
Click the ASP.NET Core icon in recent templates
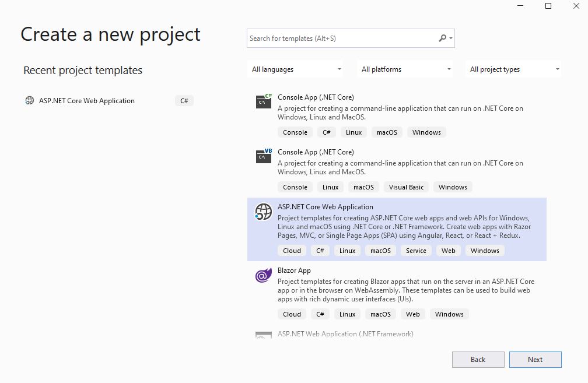(30, 100)
